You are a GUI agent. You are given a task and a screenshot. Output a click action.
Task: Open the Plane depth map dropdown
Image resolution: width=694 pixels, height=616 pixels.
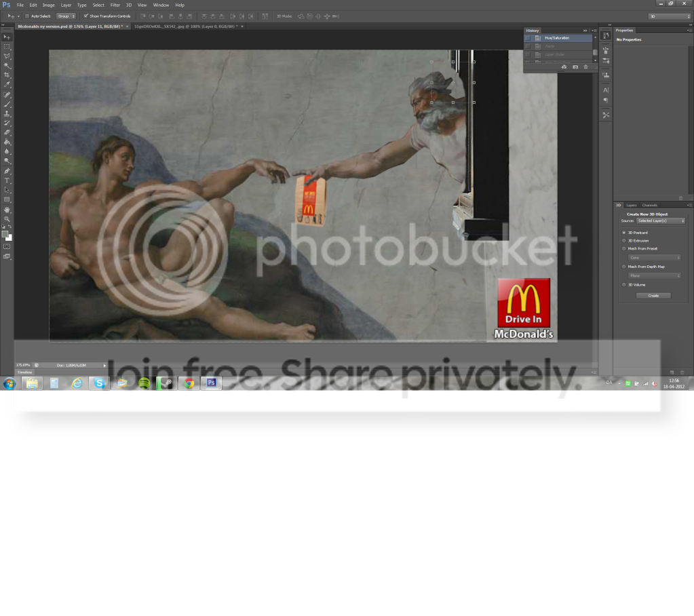point(654,275)
